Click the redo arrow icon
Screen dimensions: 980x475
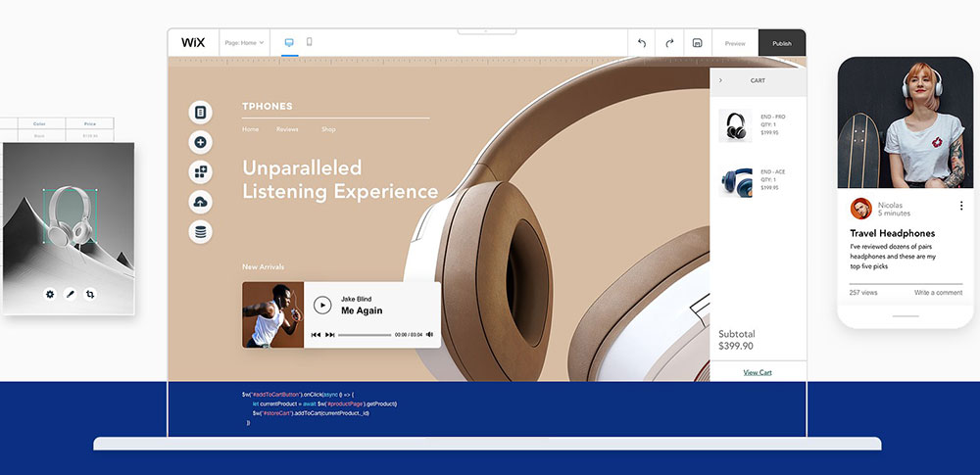pos(669,43)
